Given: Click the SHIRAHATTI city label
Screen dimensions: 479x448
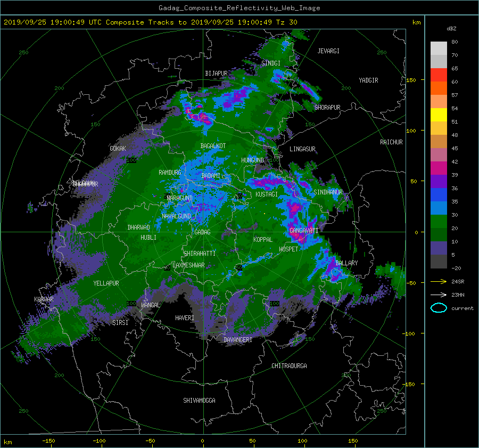Looking at the screenshot, I should click(200, 254).
